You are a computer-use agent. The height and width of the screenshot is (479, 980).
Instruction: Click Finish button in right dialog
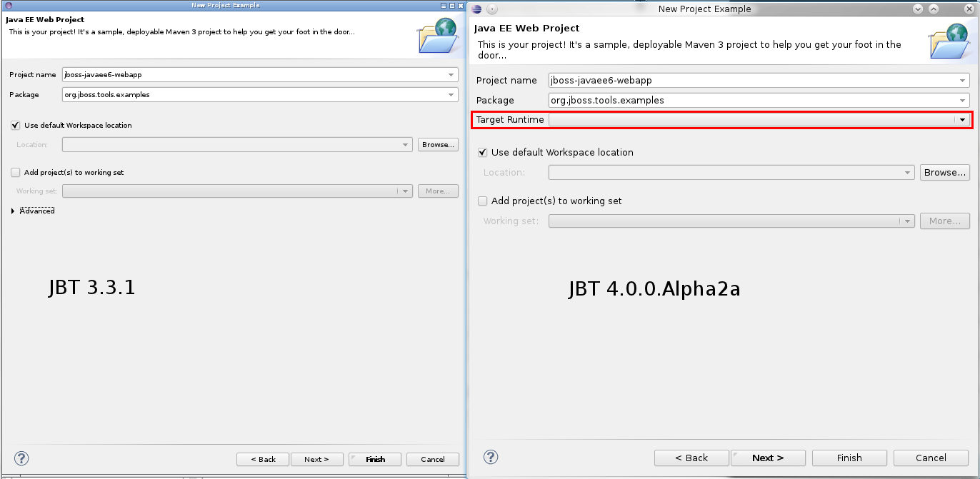tap(849, 458)
